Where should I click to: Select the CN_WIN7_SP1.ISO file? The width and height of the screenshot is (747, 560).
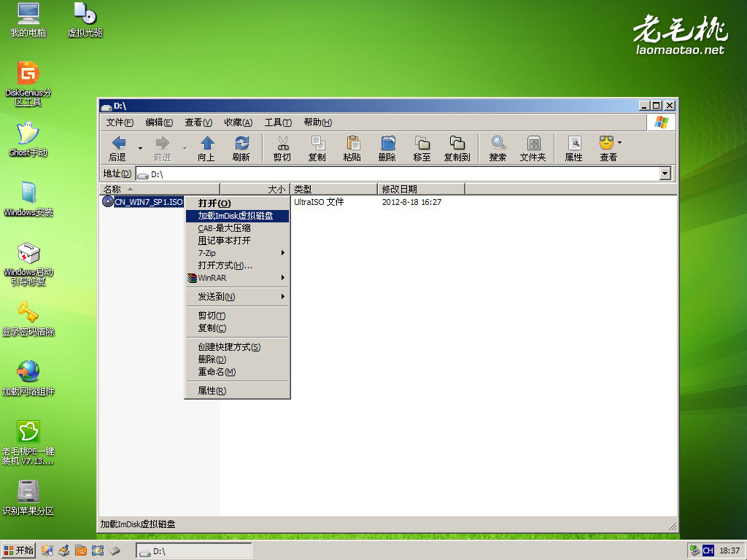[x=143, y=202]
